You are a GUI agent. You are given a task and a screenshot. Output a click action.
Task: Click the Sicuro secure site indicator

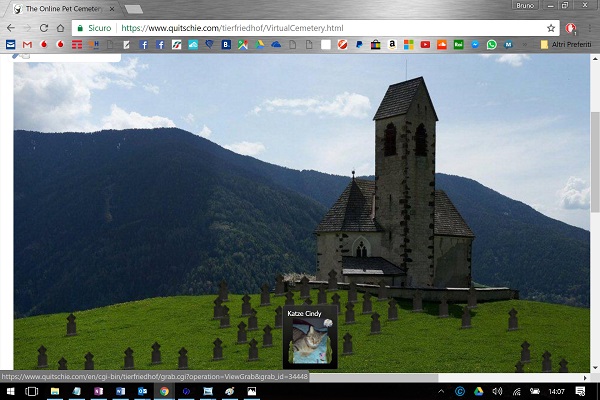click(x=94, y=28)
